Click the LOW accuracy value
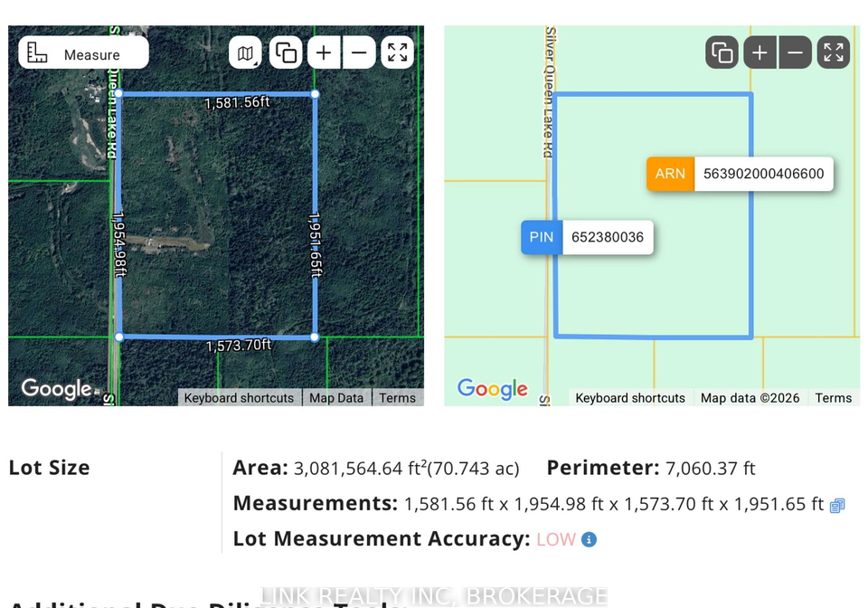This screenshot has width=868, height=608. coord(556,539)
